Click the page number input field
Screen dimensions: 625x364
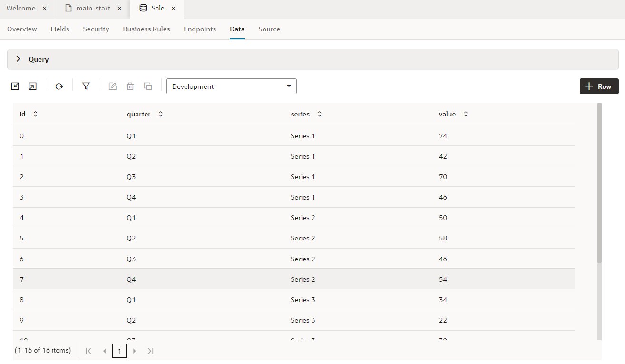pos(119,351)
